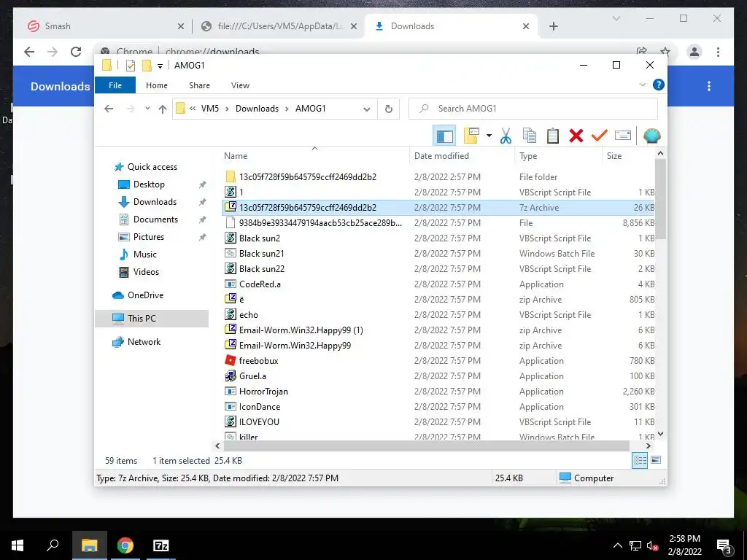Select the echo VBScript file
Viewport: 747px width, 560px height.
[249, 315]
